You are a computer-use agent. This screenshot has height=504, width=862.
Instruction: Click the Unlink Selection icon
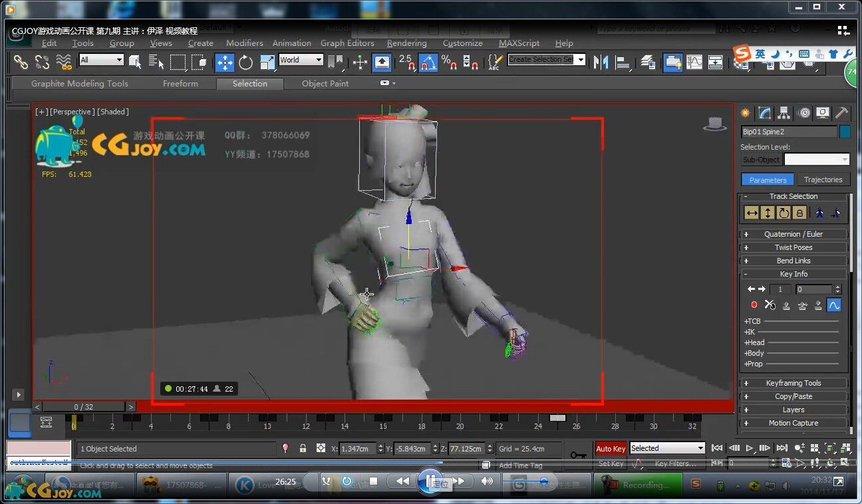click(x=42, y=62)
